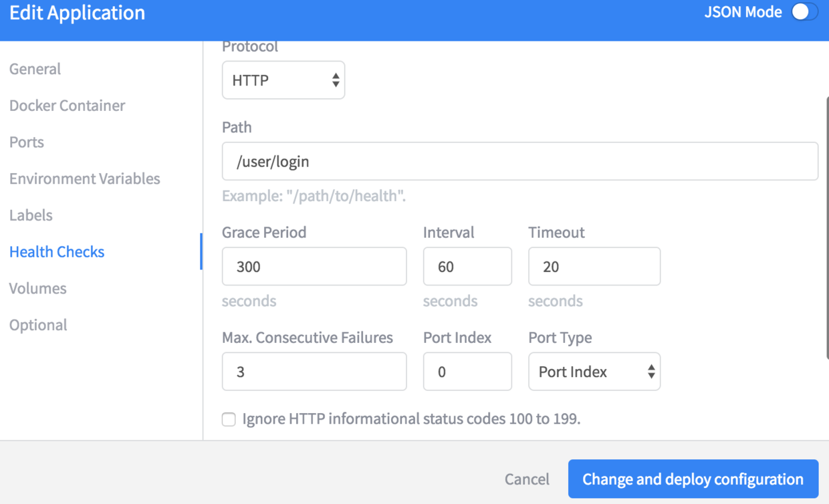Click Change and deploy configuration button
Viewport: 829px width, 504px height.
click(693, 479)
